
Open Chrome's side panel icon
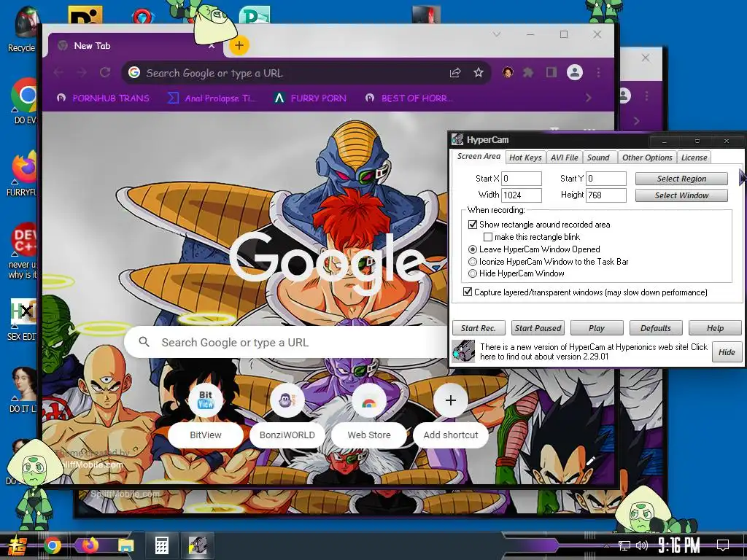point(551,72)
